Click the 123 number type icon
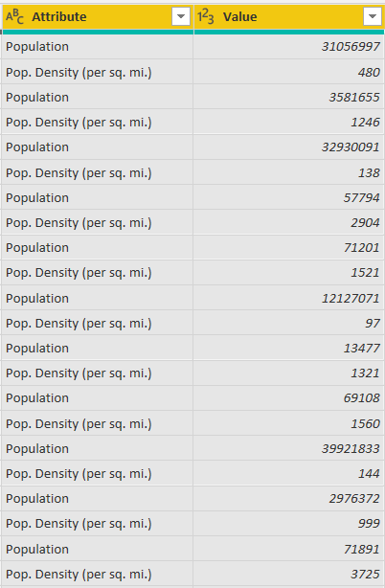Image resolution: width=385 pixels, height=588 pixels. [206, 17]
